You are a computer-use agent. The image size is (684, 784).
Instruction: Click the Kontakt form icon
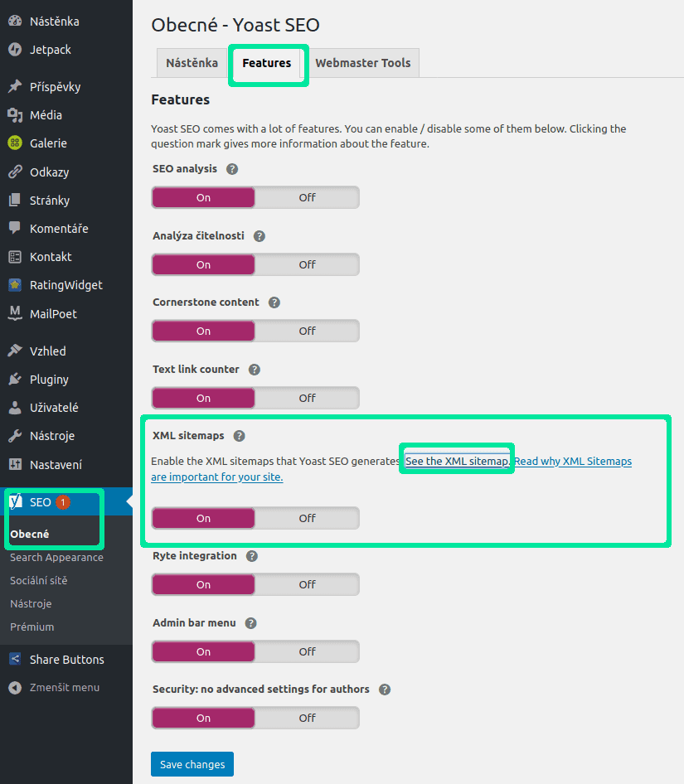(15, 257)
